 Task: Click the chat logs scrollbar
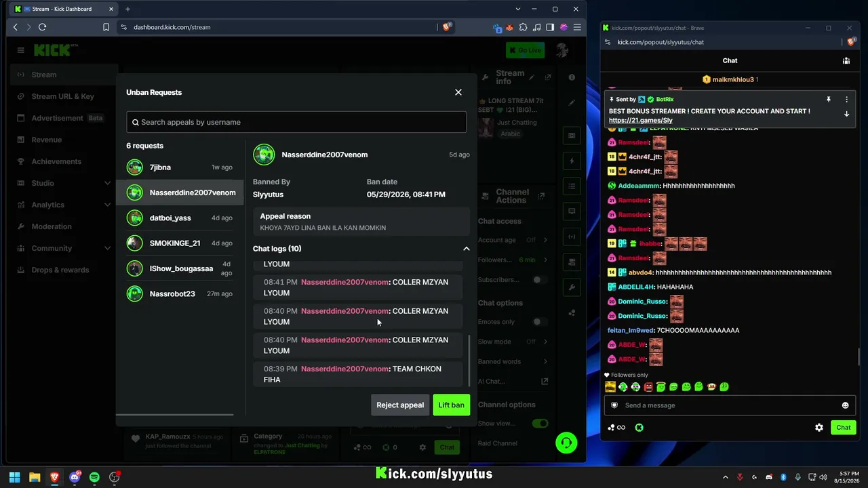pyautogui.click(x=469, y=359)
